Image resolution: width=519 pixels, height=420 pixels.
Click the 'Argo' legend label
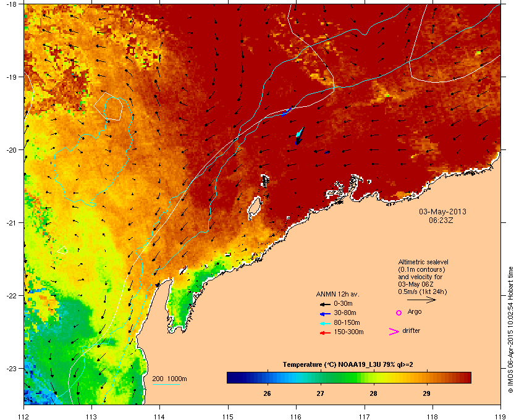click(415, 311)
